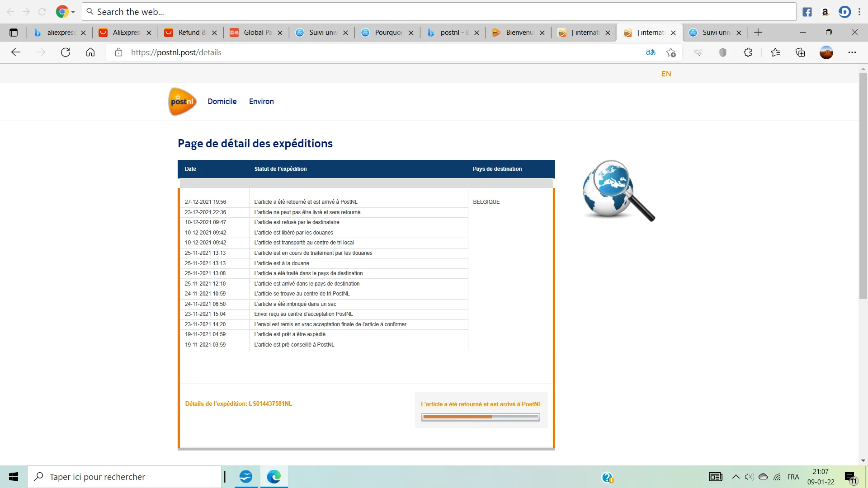The height and width of the screenshot is (488, 868).
Task: Click the Windows taskbar search box
Action: pyautogui.click(x=124, y=477)
